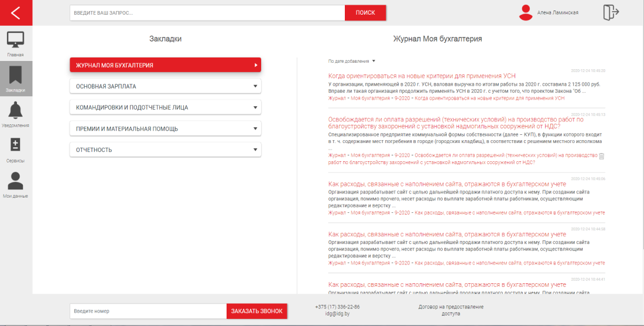The image size is (644, 326).
Task: Focus the Введите номер phone field
Action: pyautogui.click(x=148, y=311)
